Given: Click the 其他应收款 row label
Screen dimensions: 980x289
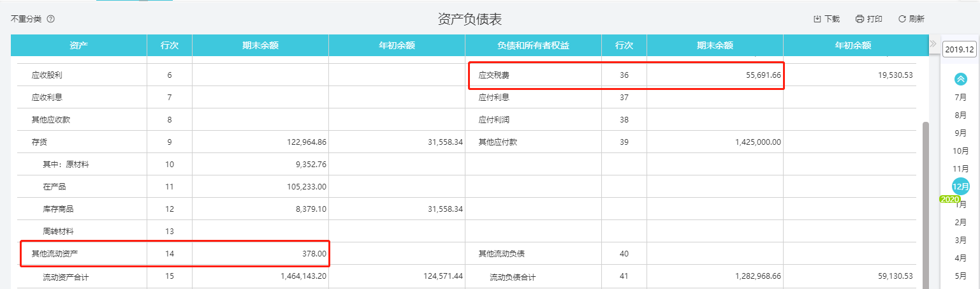Looking at the screenshot, I should pyautogui.click(x=51, y=120).
